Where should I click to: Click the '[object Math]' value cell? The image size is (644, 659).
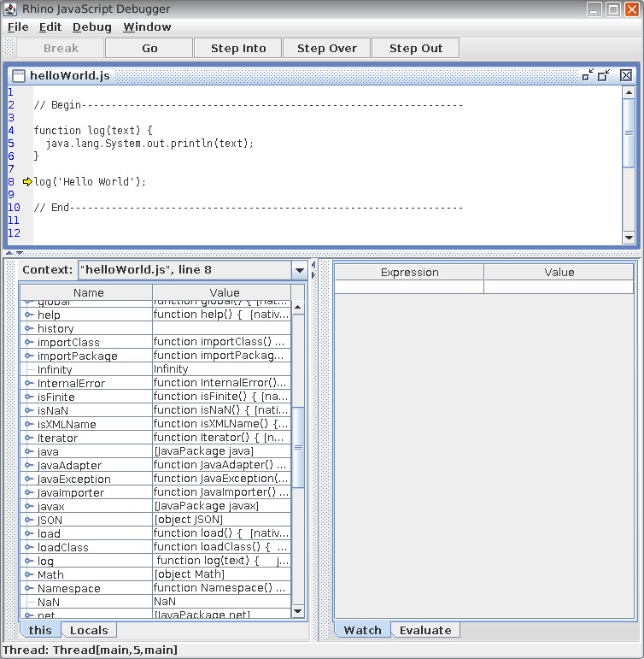pos(222,574)
